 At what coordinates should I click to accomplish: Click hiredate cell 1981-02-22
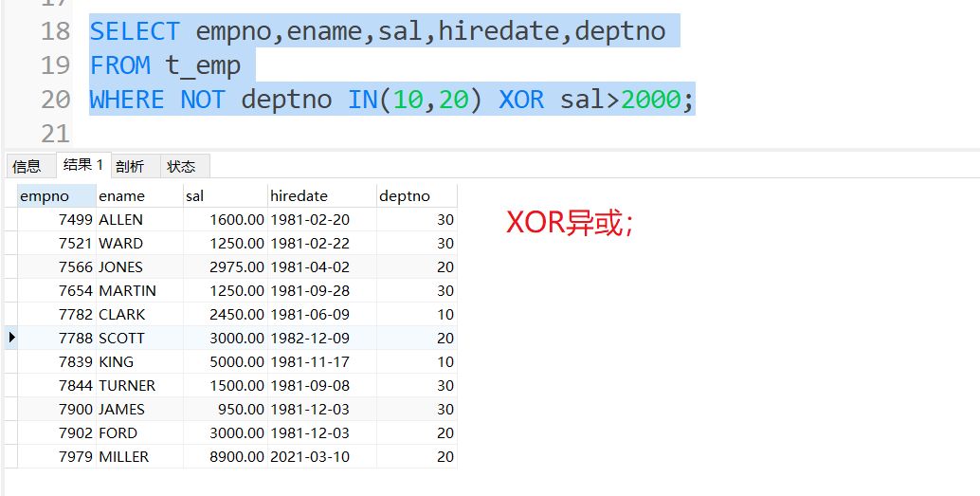pyautogui.click(x=322, y=244)
